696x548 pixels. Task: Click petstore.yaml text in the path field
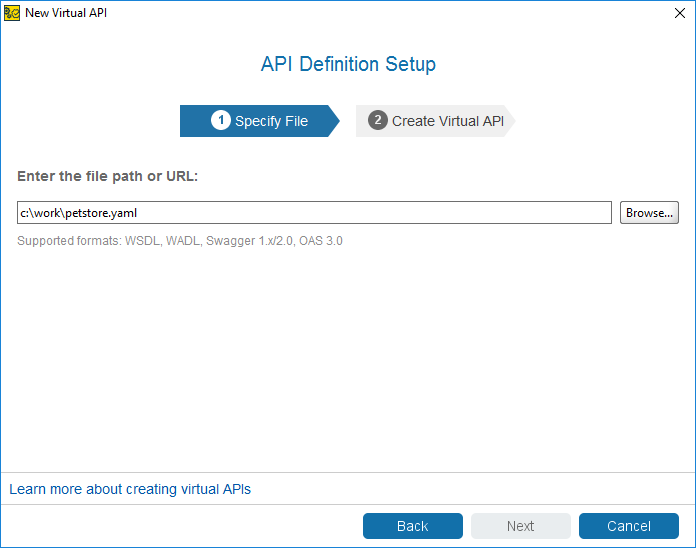pos(101,213)
